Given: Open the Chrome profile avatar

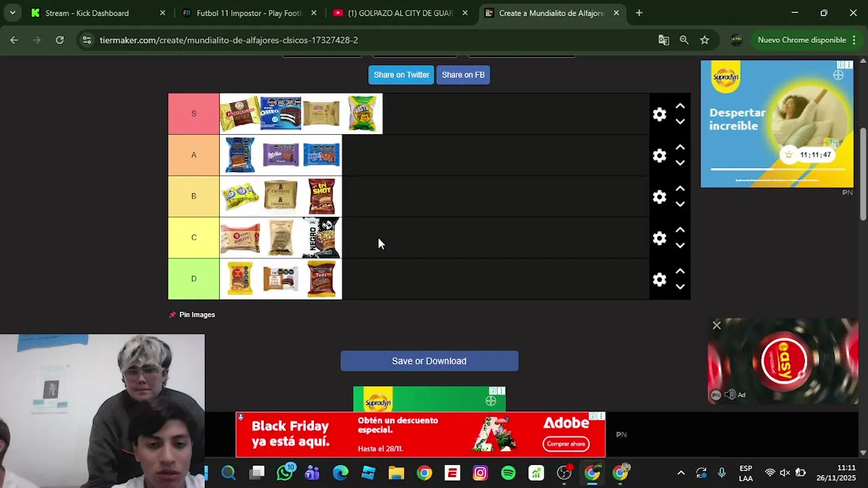Looking at the screenshot, I should (736, 40).
